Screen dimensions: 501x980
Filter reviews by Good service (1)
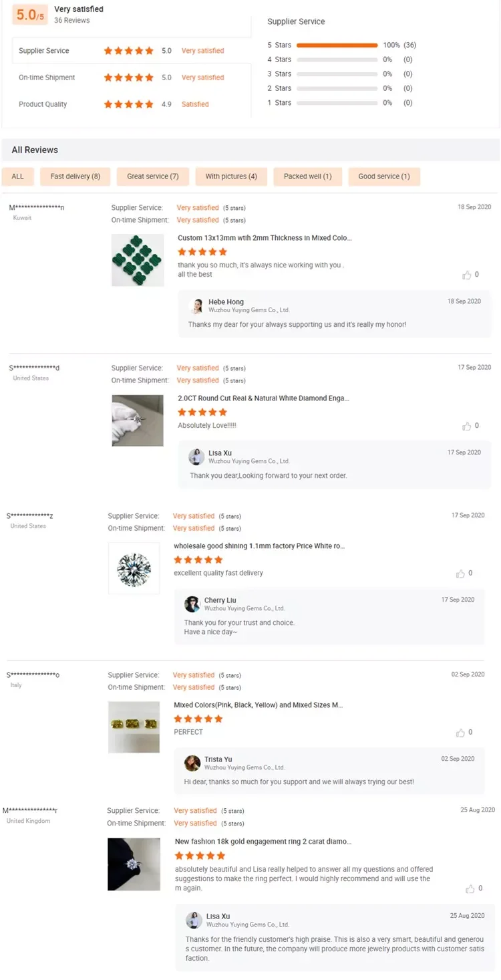click(384, 176)
